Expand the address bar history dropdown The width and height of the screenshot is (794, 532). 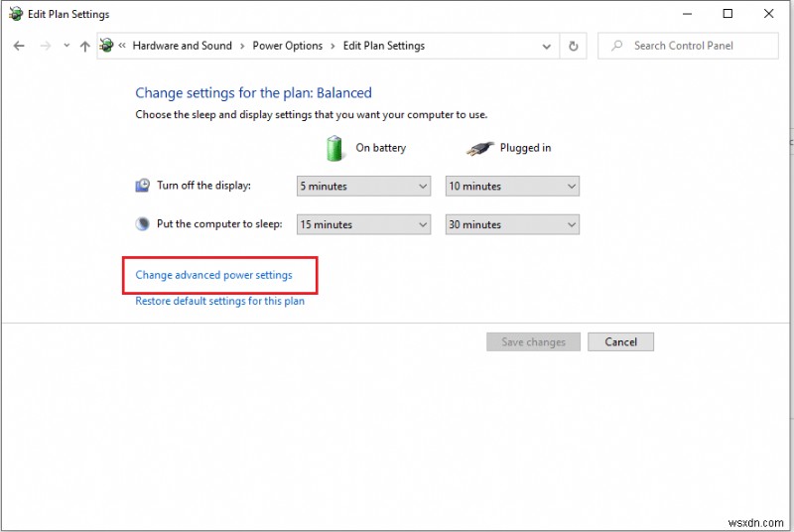pyautogui.click(x=547, y=46)
